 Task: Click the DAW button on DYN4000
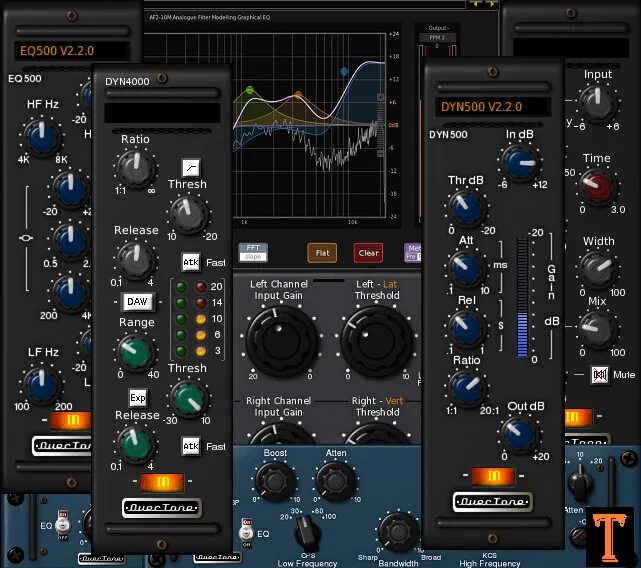pyautogui.click(x=137, y=302)
